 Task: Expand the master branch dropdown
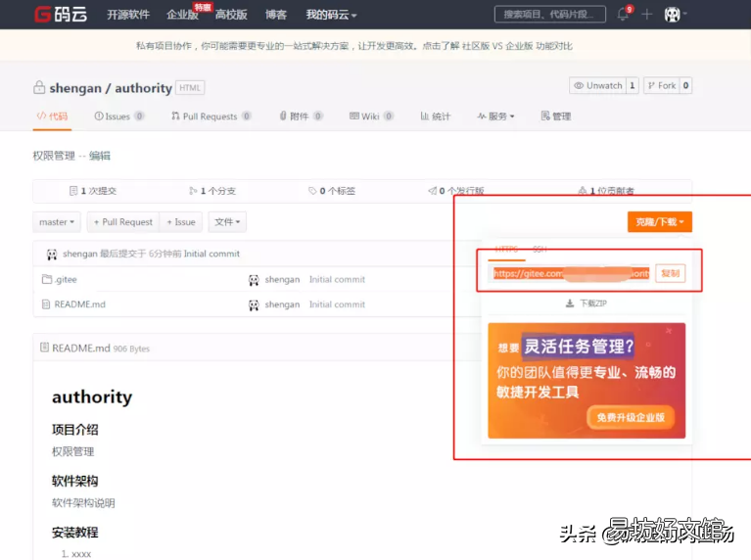tap(57, 222)
